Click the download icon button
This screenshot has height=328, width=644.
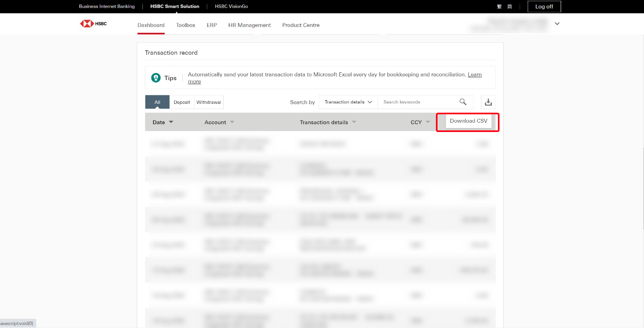pyautogui.click(x=488, y=102)
